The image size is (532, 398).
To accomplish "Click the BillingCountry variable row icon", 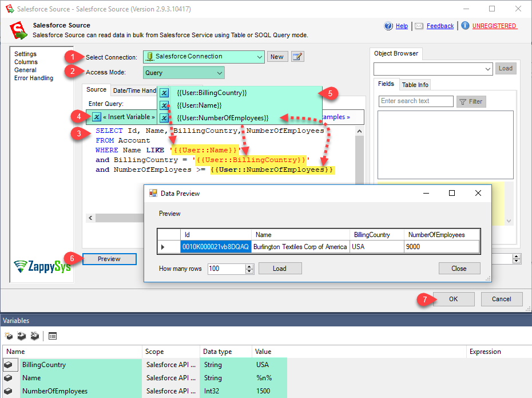I will click(x=8, y=365).
